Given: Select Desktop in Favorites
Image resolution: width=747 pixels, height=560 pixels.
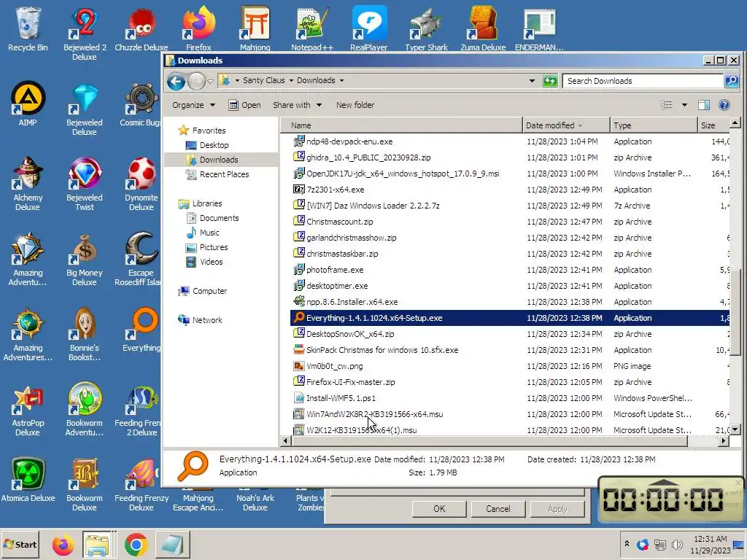Looking at the screenshot, I should click(214, 145).
